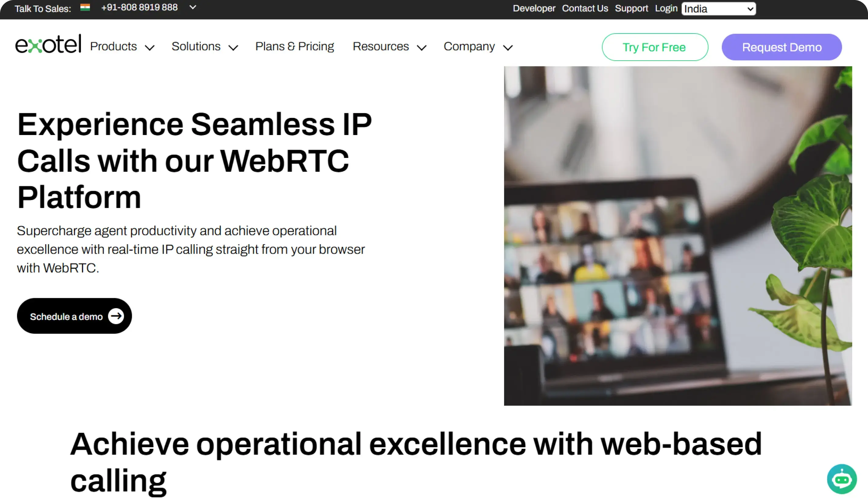Click the India flag icon

click(x=85, y=7)
